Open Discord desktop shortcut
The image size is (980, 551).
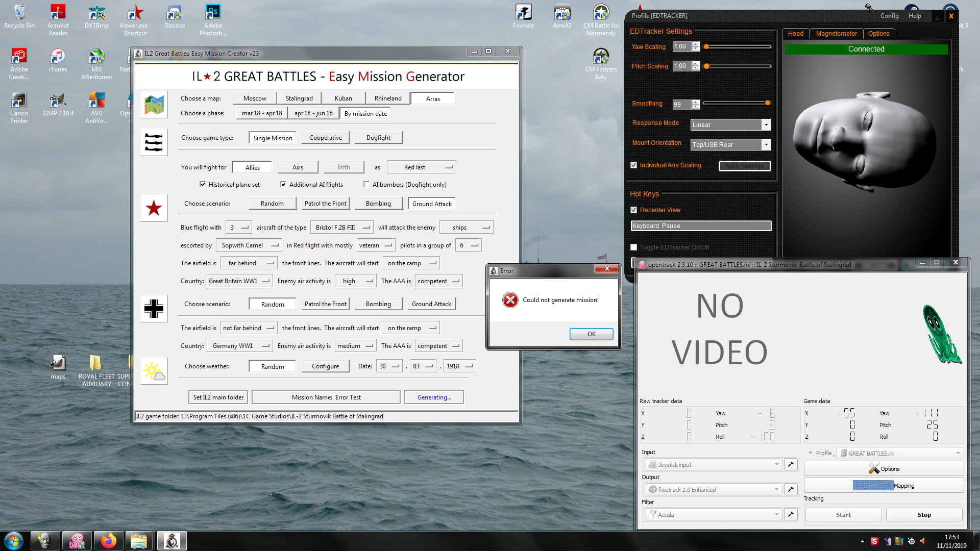pos(174,17)
